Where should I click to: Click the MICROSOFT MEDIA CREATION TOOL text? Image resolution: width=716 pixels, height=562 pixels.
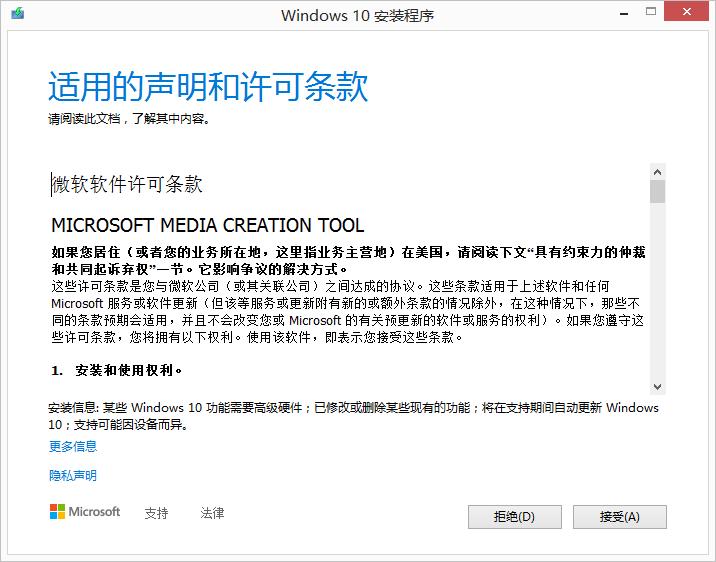(x=208, y=225)
